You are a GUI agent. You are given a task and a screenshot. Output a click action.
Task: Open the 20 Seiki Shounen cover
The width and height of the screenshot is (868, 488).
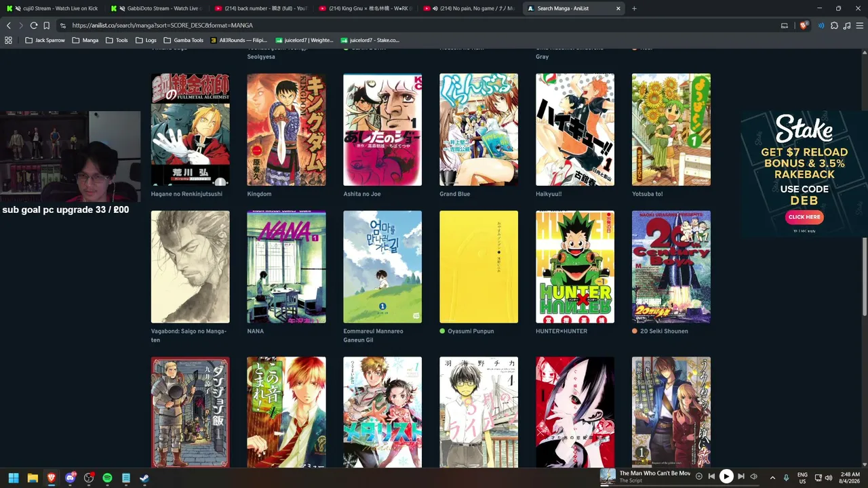click(x=671, y=267)
